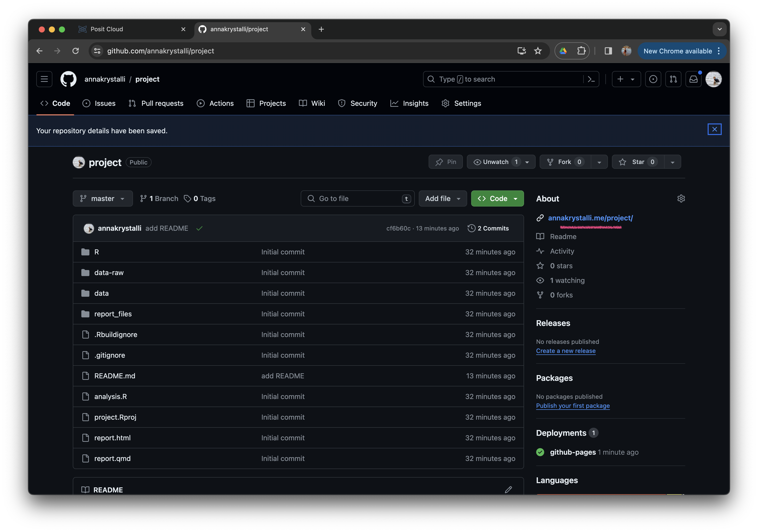The width and height of the screenshot is (758, 532).
Task: View the 0 Tags list
Action: pos(200,198)
